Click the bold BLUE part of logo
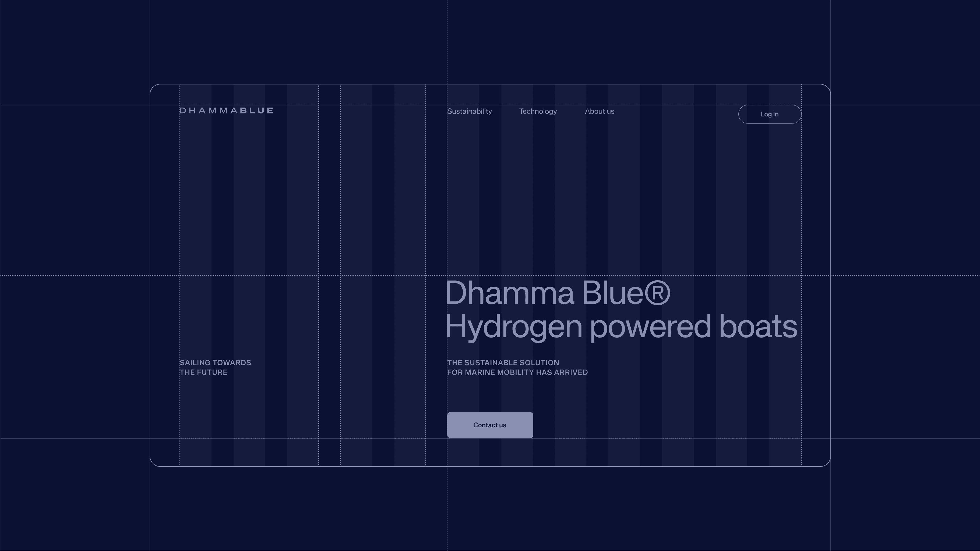Viewport: 980px width, 551px height. tap(257, 111)
